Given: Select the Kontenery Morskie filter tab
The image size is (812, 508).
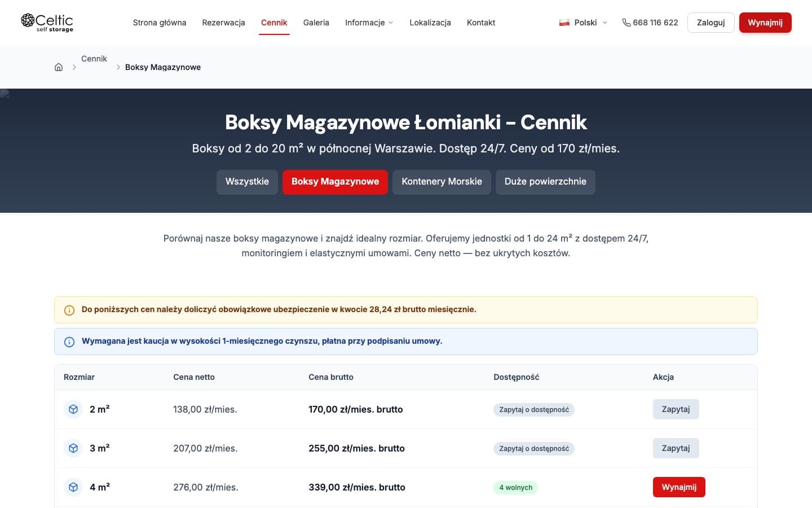Looking at the screenshot, I should (442, 182).
